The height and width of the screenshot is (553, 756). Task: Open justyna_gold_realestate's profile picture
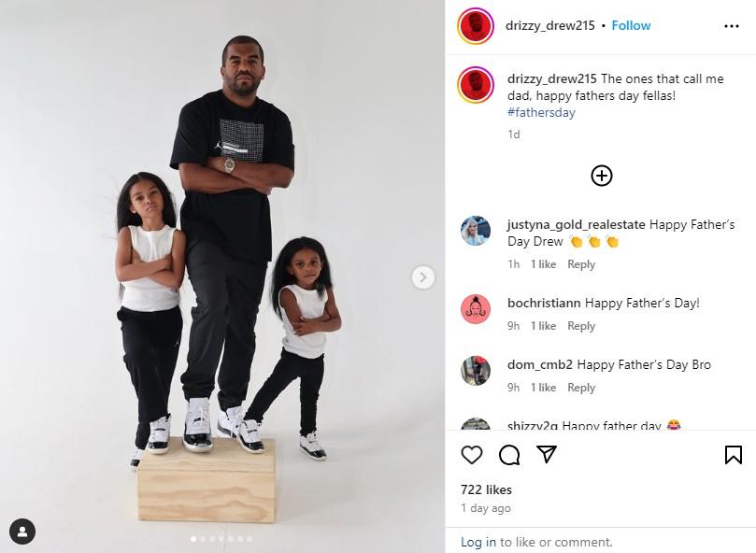476,231
